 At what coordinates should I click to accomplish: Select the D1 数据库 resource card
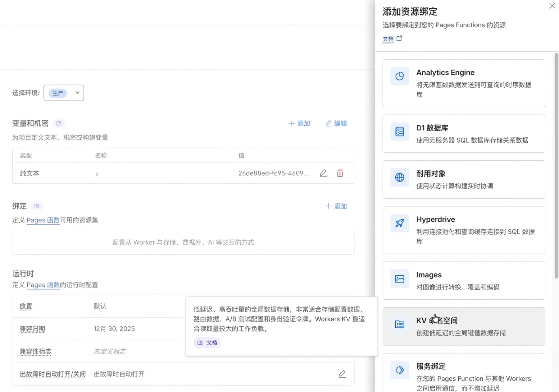464,134
